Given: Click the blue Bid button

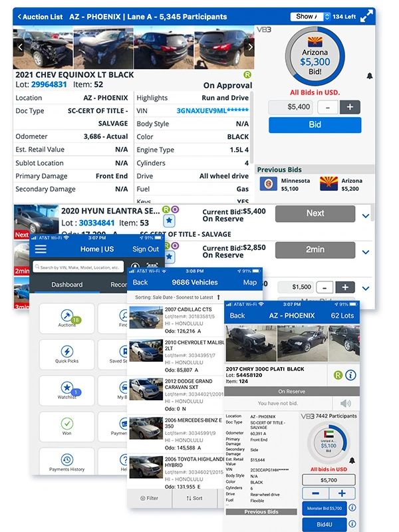Looking at the screenshot, I should click(x=315, y=125).
